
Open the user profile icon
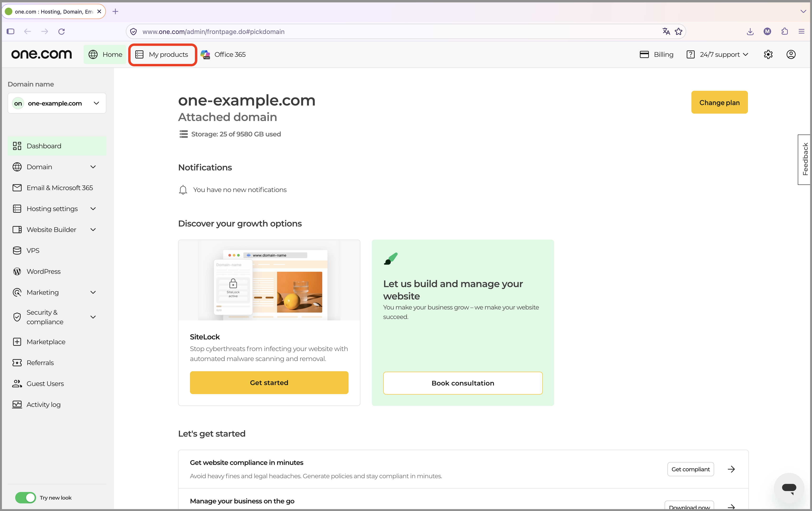click(791, 54)
